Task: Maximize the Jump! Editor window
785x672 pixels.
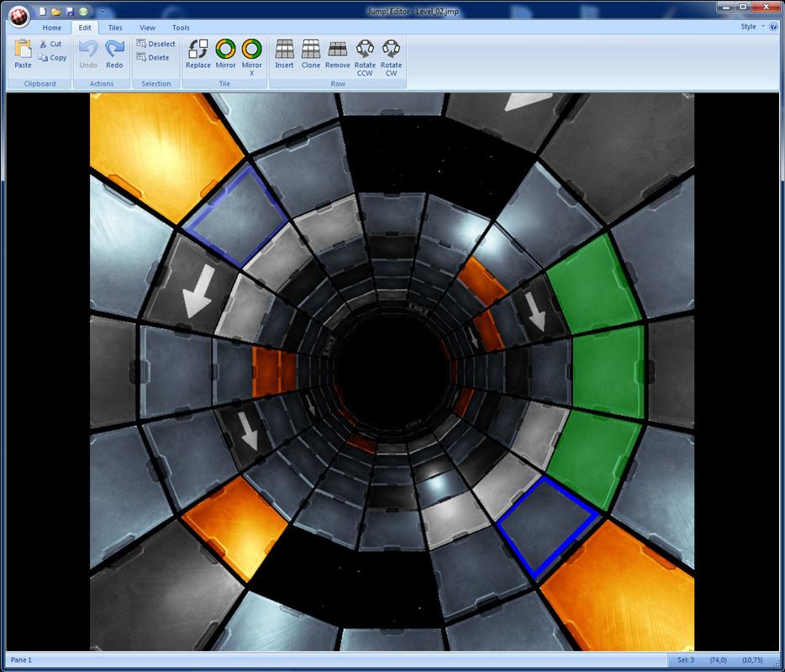Action: (743, 7)
